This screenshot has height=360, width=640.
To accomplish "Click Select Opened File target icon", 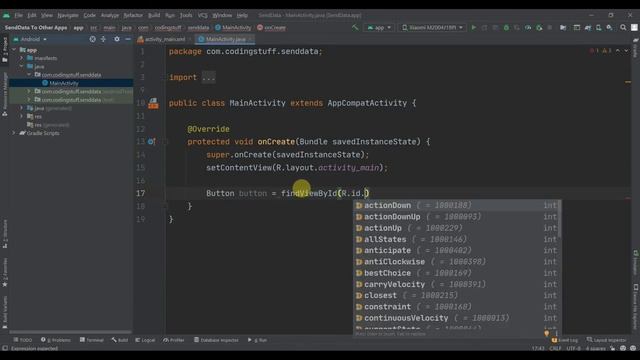I will 93,39.
